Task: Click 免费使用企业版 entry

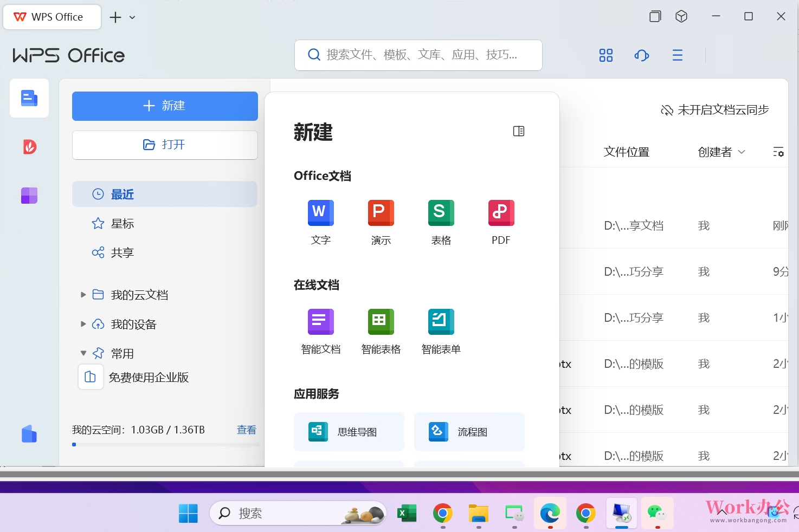Action: click(134, 377)
